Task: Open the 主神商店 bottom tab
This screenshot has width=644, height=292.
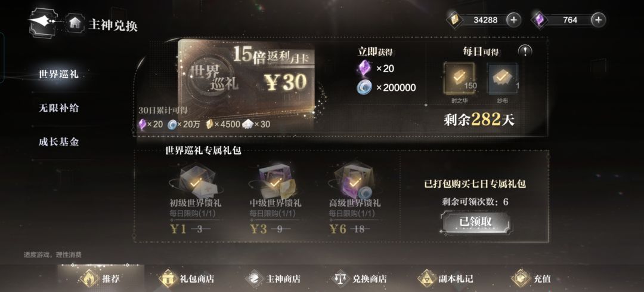Action: pos(274,279)
